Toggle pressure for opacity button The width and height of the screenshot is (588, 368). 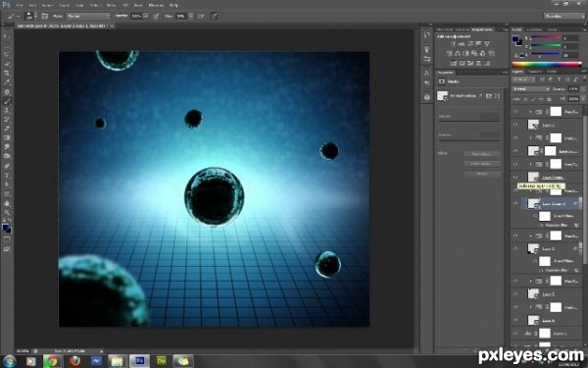pyautogui.click(x=156, y=16)
